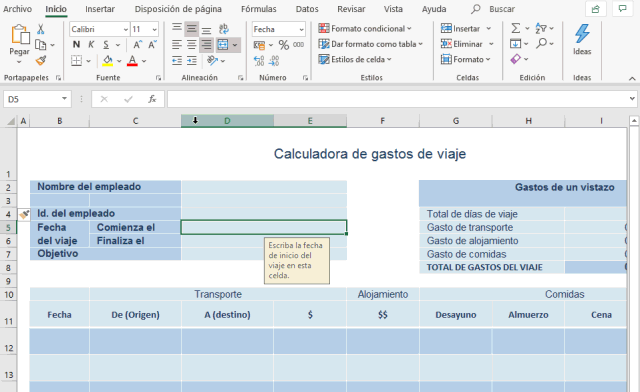Click accounting number format icon
The width and height of the screenshot is (640, 392).
coord(259,45)
